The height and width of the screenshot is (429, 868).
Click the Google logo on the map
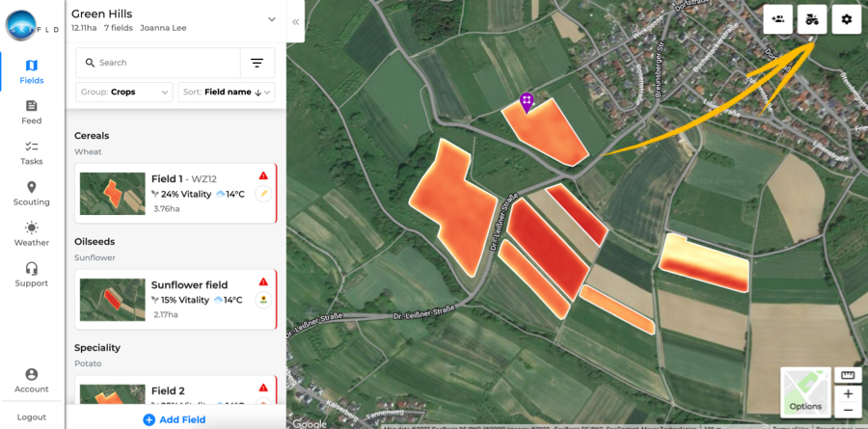tap(310, 424)
